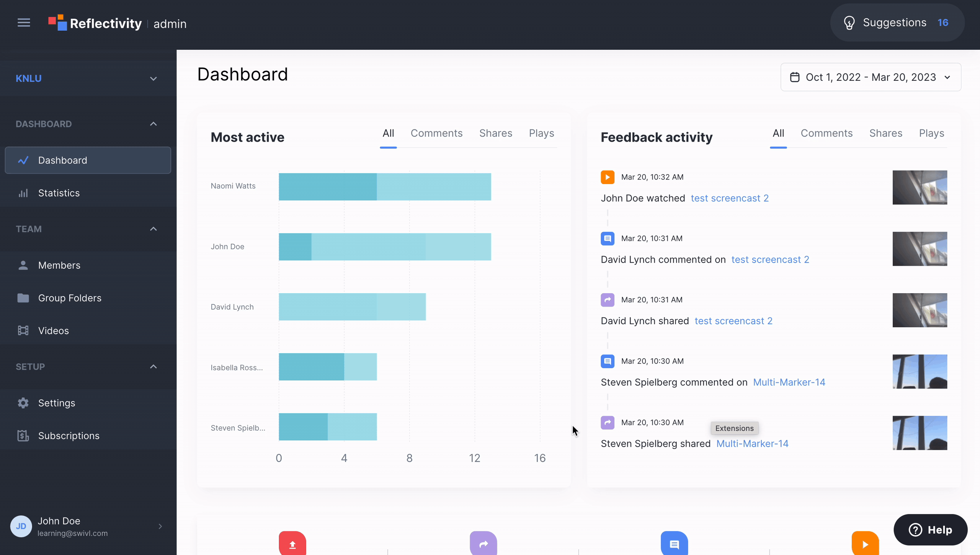Screen dimensions: 980x555
Task: Toggle the TEAM section collapse arrow
Action: [x=154, y=229]
